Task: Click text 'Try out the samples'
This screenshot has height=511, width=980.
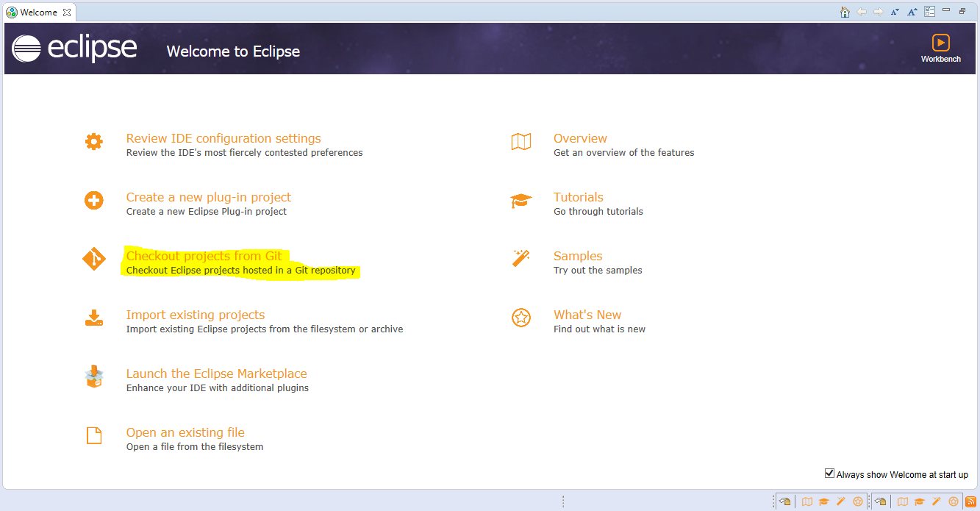Action: pyautogui.click(x=598, y=271)
